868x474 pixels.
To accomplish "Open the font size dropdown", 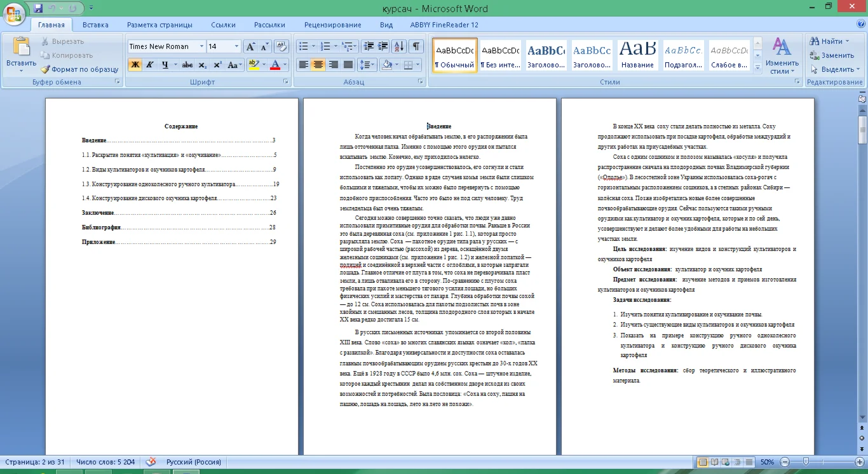I will pos(236,46).
